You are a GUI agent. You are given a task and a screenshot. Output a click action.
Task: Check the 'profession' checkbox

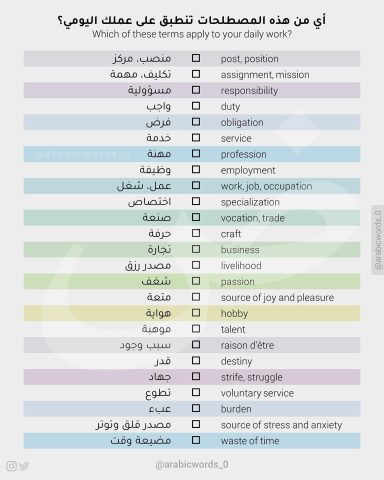pos(196,154)
